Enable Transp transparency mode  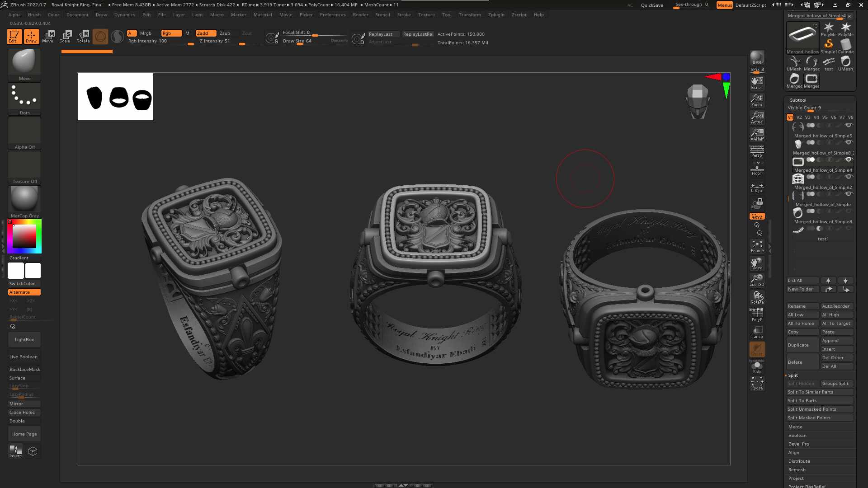pos(757,332)
